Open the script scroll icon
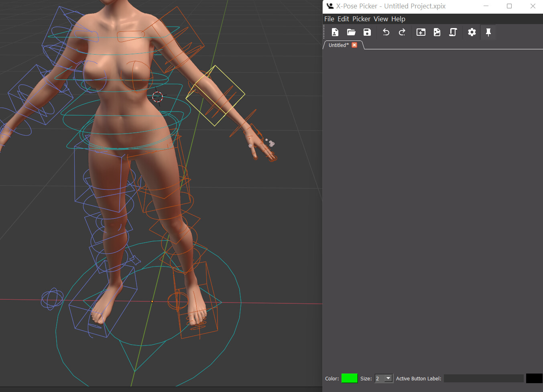Screen dimensions: 543x392 (x=453, y=32)
